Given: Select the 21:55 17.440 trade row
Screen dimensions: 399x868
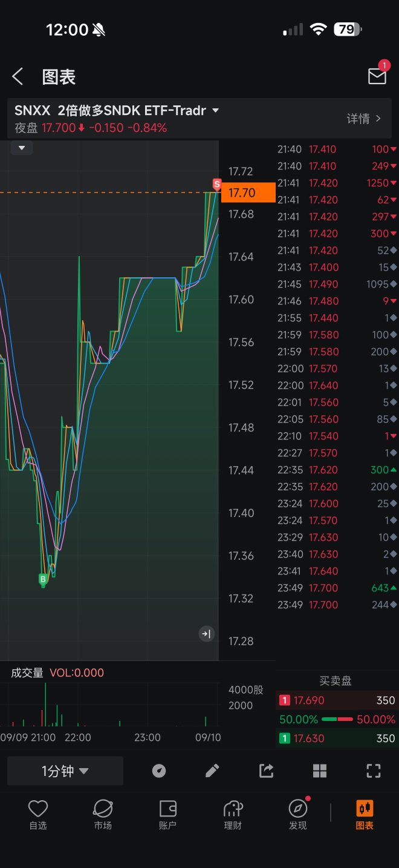Looking at the screenshot, I should (x=337, y=318).
